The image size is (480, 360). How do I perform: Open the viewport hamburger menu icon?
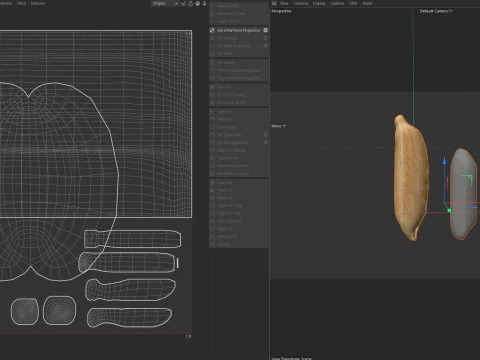tap(274, 3)
